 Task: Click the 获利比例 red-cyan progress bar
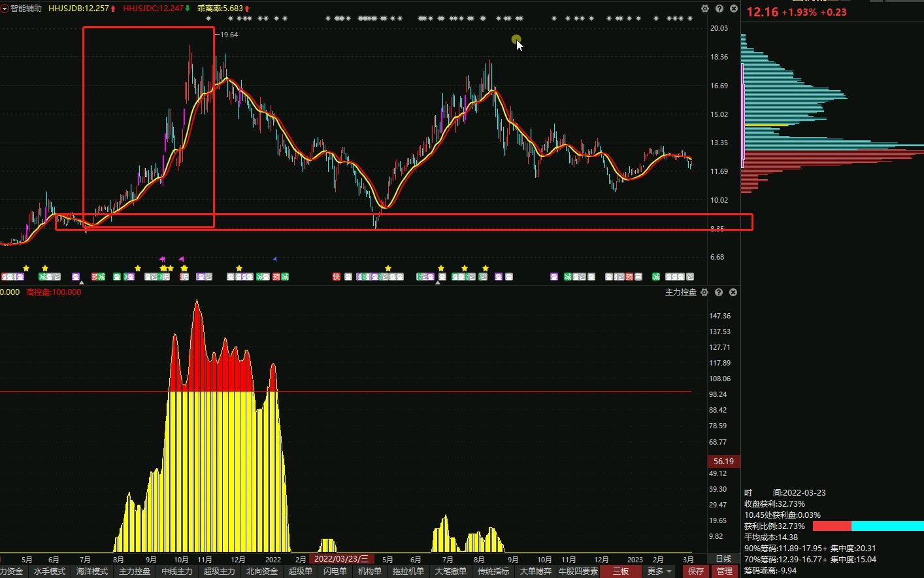868,526
